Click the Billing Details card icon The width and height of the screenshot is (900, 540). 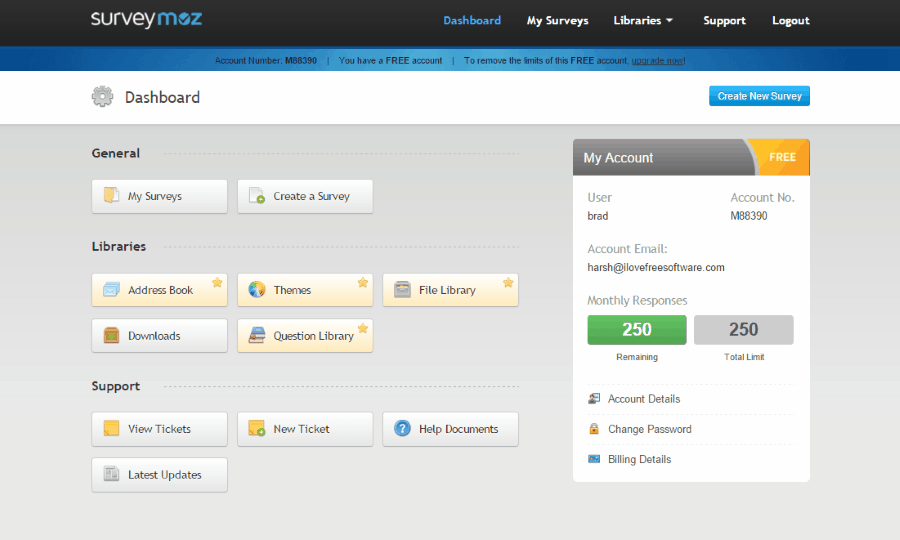594,459
